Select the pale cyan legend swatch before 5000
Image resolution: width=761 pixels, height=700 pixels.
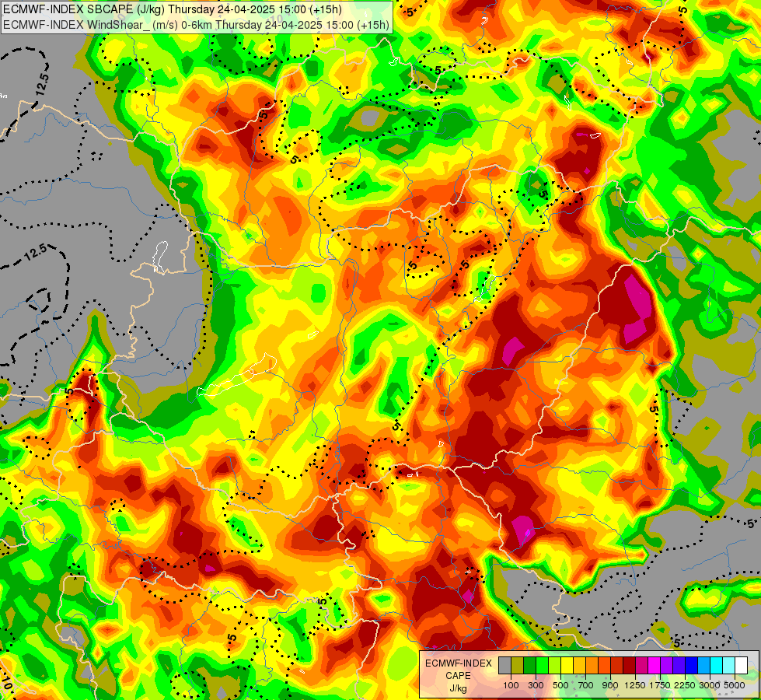(728, 665)
